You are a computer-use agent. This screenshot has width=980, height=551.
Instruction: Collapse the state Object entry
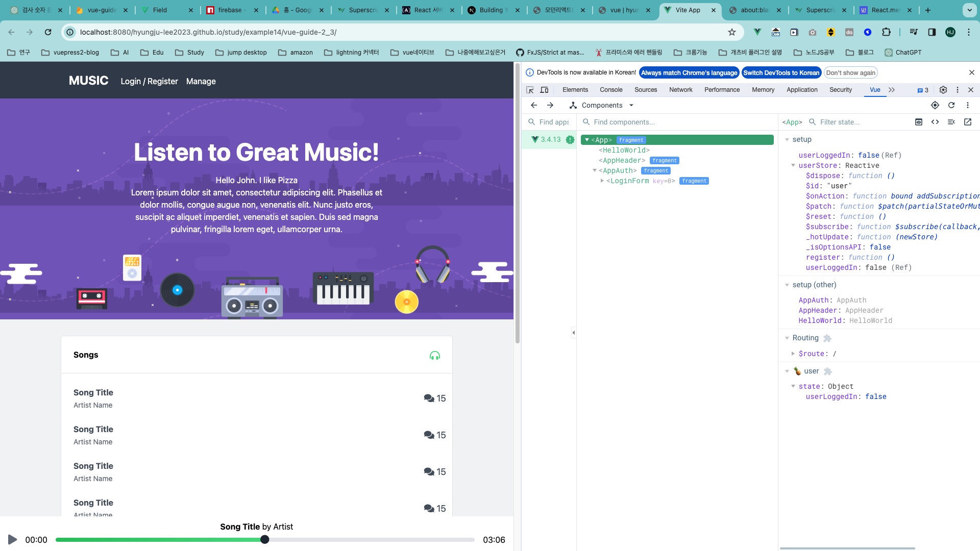(793, 386)
